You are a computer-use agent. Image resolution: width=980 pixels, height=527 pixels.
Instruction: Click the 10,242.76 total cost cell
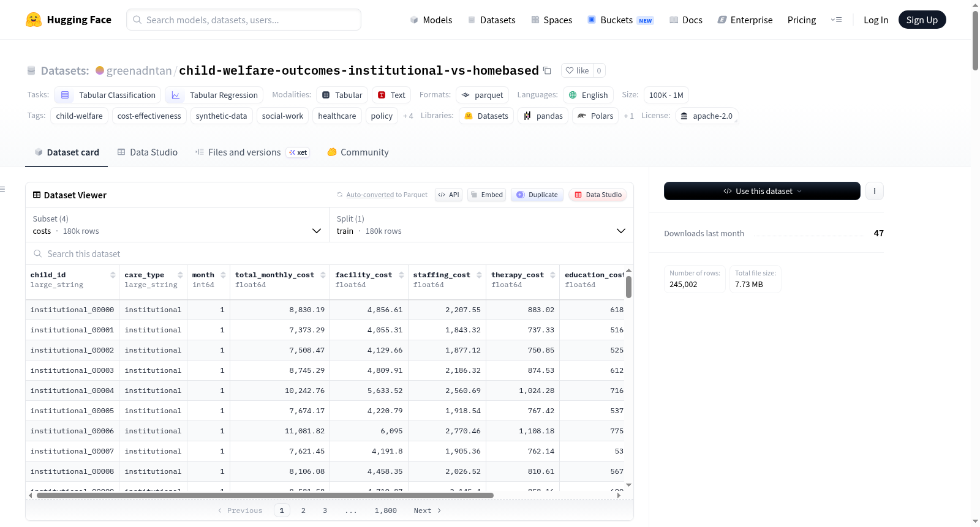[x=280, y=391]
